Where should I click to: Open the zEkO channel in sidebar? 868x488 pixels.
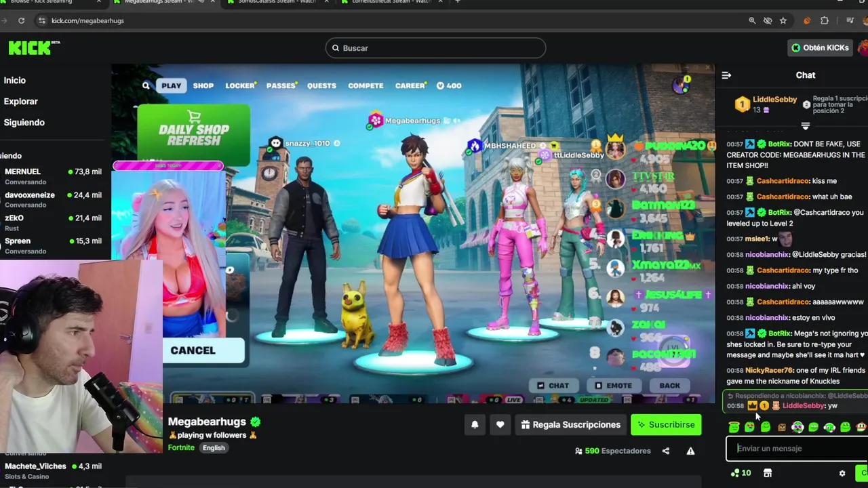[53, 222]
